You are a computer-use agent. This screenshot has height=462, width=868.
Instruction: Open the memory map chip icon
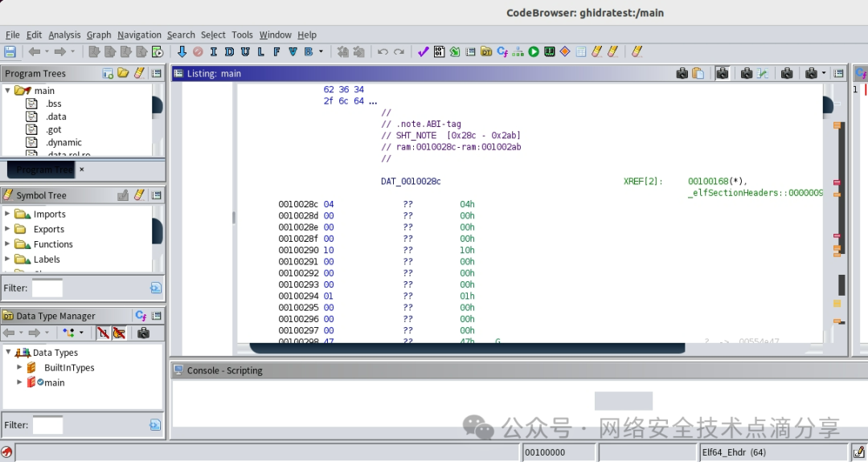tap(549, 52)
